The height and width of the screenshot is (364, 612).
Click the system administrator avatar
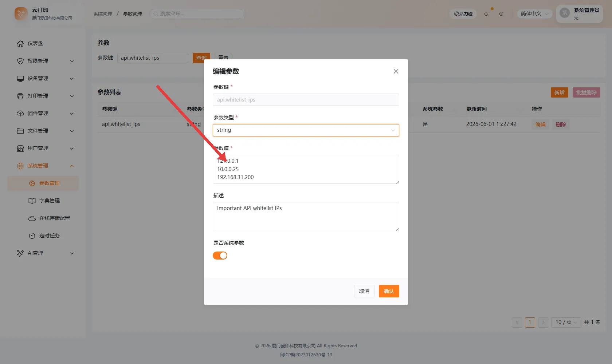[565, 13]
